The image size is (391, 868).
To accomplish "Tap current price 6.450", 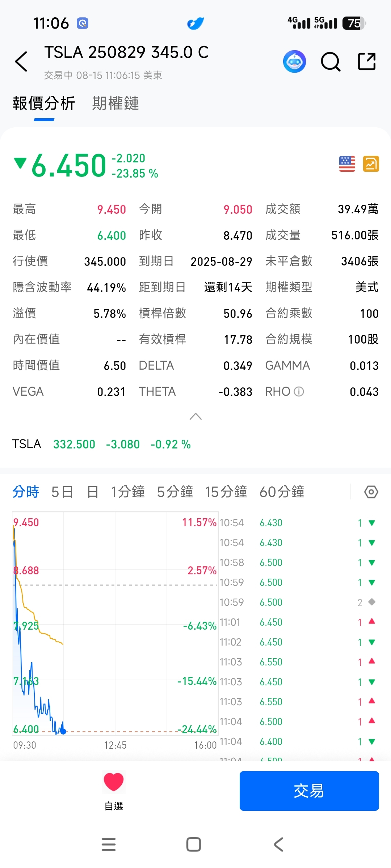I will pyautogui.click(x=69, y=166).
